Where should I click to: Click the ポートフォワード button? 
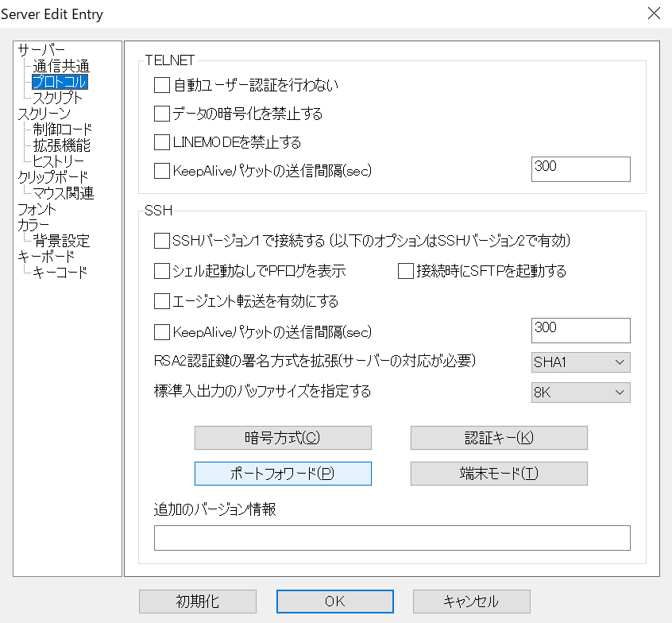[283, 473]
